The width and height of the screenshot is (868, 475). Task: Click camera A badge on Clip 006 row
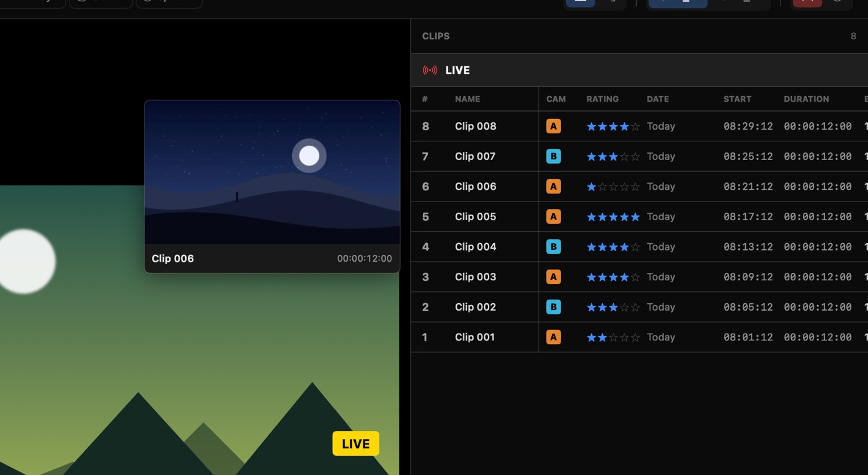[x=554, y=187]
